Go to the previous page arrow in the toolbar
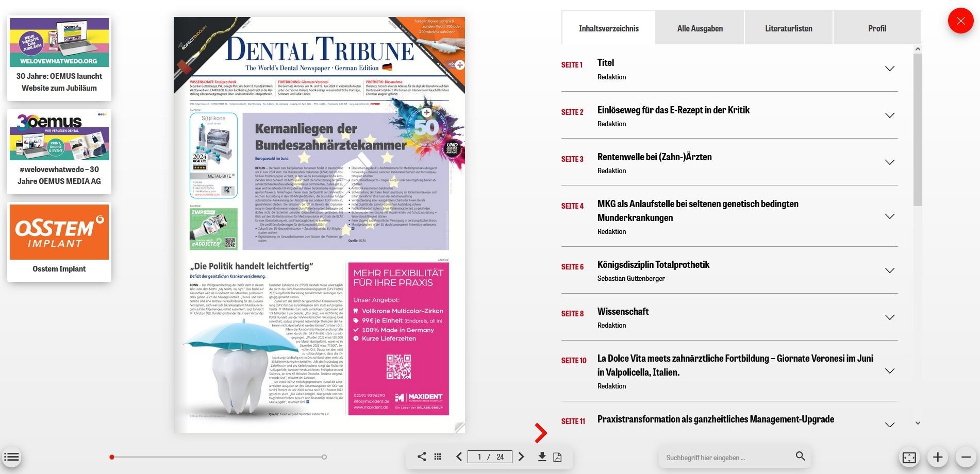Screen dimensions: 980x474 [459, 456]
